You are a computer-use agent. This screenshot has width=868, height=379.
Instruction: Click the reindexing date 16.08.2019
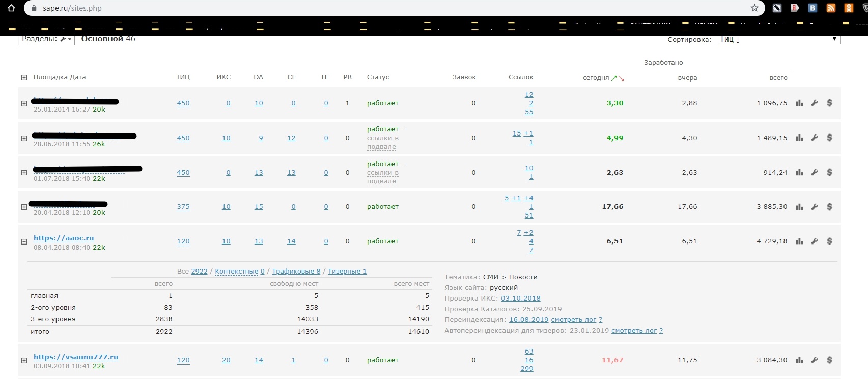click(528, 320)
